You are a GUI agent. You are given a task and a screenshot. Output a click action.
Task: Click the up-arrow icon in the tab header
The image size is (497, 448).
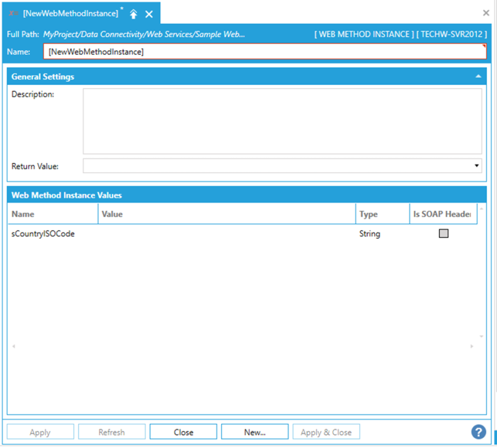(133, 14)
